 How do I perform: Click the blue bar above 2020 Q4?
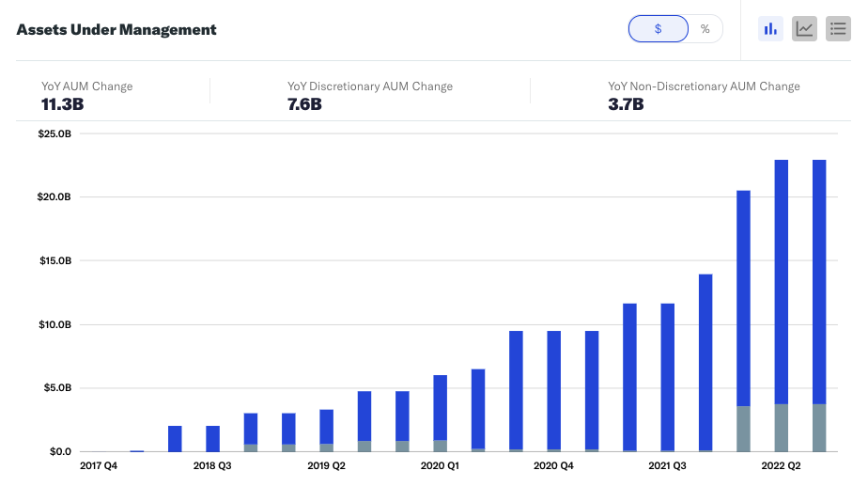tap(553, 390)
